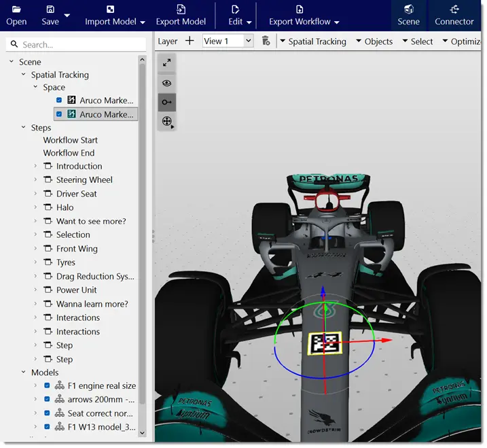The height and width of the screenshot is (448, 487).
Task: Switch to the Connector tab
Action: (454, 15)
